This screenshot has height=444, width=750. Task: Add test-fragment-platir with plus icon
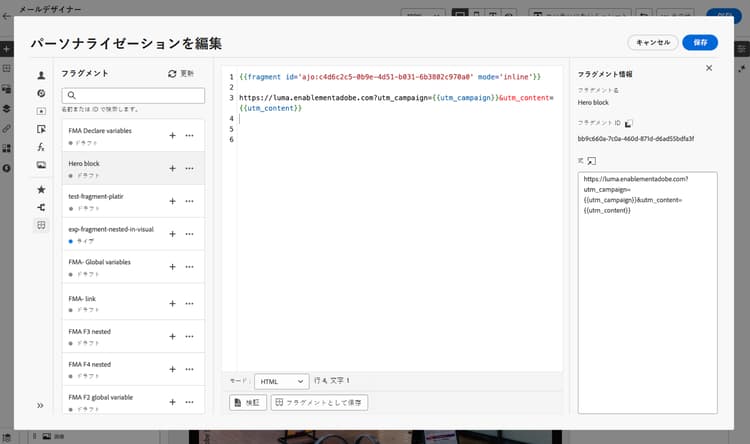click(172, 201)
